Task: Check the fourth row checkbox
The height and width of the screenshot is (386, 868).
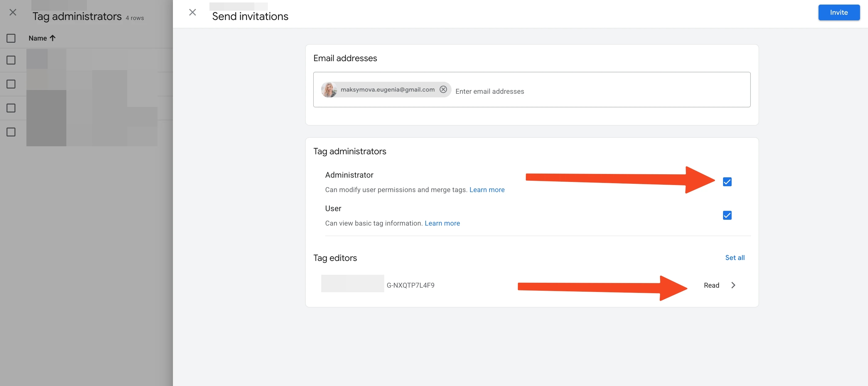Action: 11,132
